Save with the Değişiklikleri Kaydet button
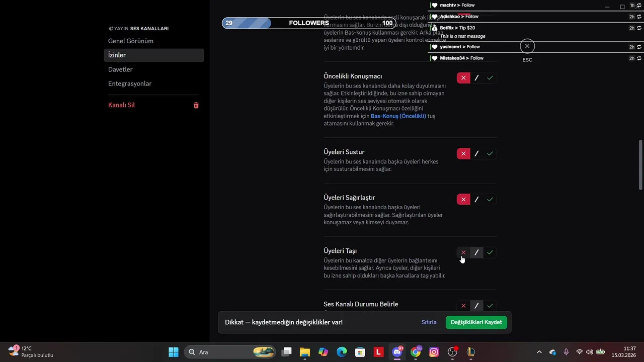This screenshot has width=644, height=362. click(x=476, y=322)
